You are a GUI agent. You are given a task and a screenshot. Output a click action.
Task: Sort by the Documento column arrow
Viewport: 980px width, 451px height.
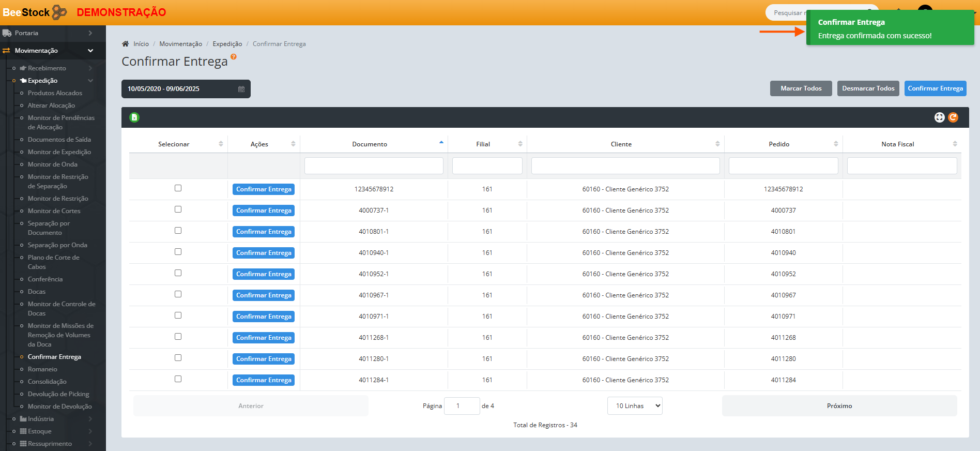(x=441, y=143)
